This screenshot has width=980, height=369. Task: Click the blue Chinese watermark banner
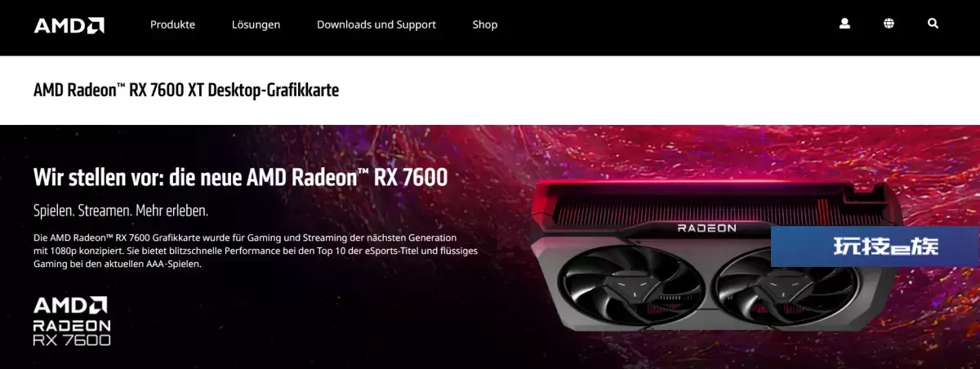pos(875,247)
